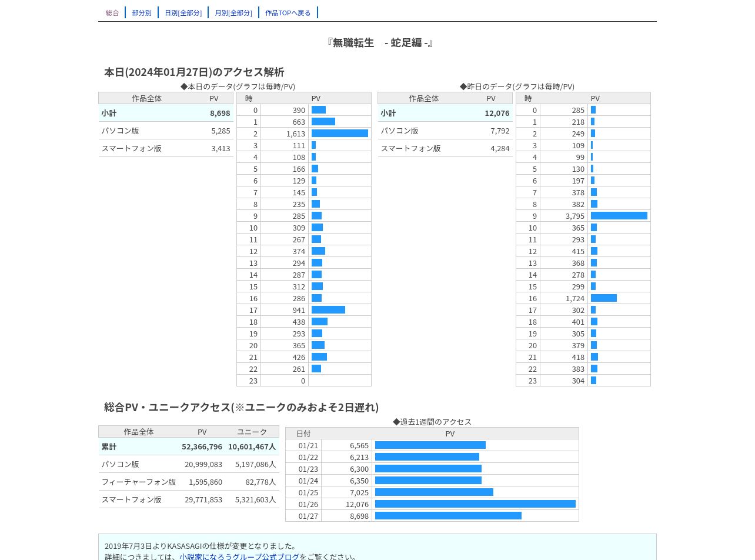Click heading 本日(2024年01月27日)のアクセス解析
The height and width of the screenshot is (560, 755).
click(194, 72)
